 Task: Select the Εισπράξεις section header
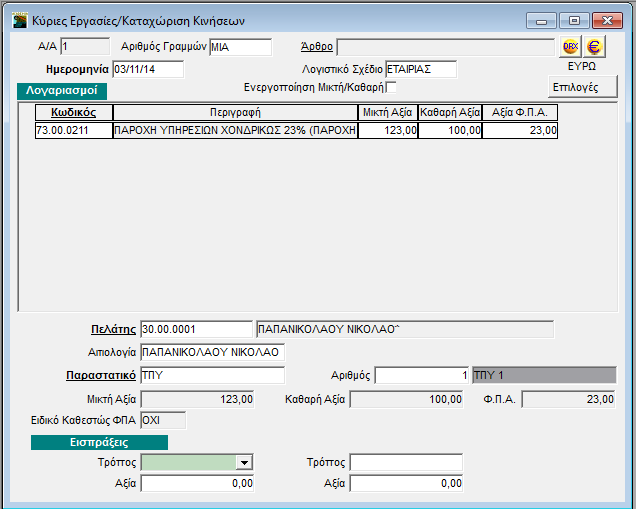pyautogui.click(x=99, y=442)
